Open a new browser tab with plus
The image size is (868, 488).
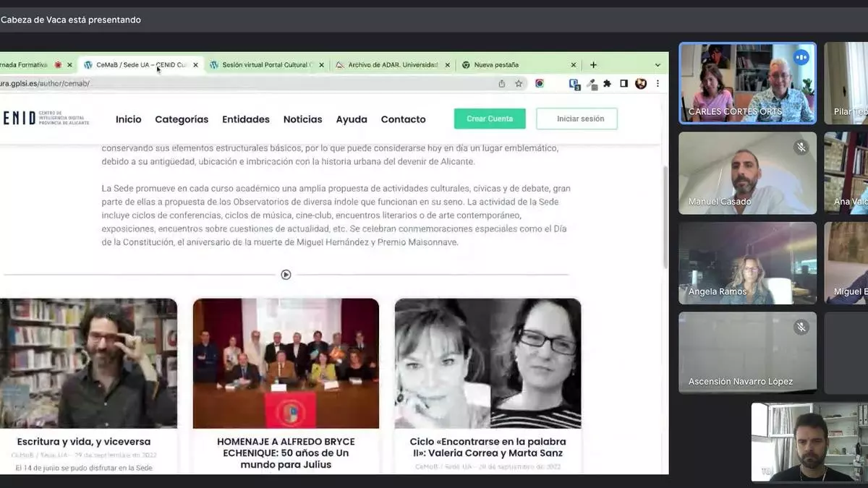[593, 65]
